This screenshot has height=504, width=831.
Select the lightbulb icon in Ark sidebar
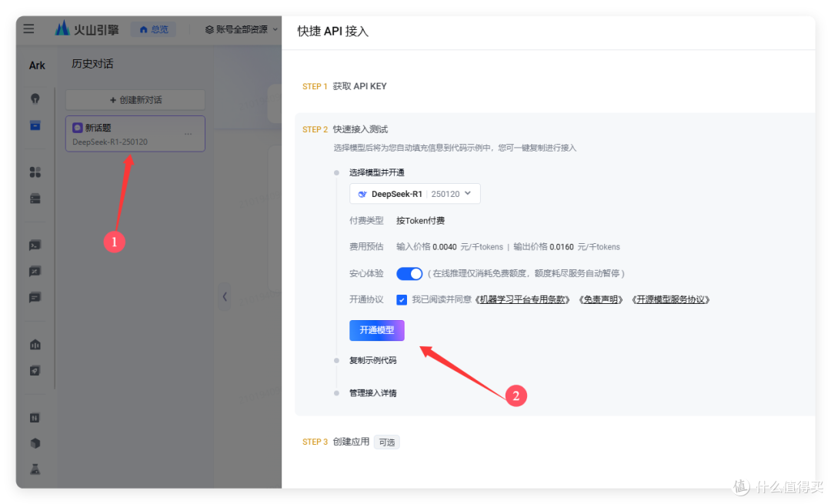[35, 98]
